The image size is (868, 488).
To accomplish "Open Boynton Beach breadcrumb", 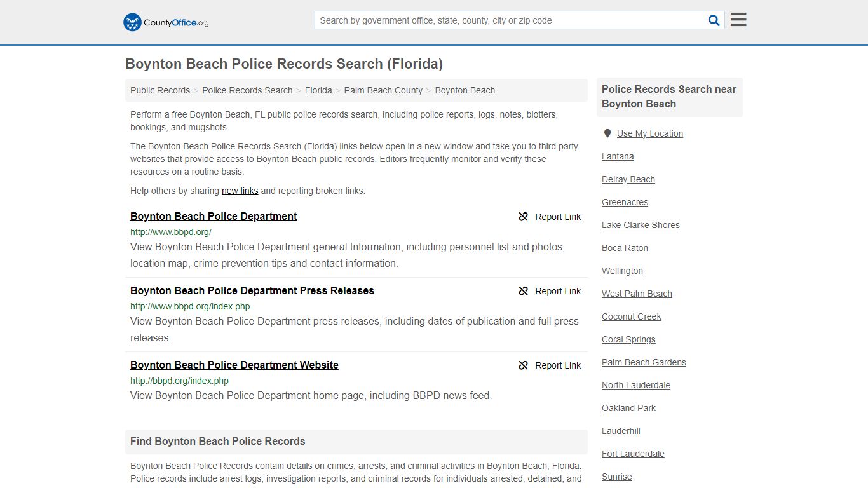I will click(x=465, y=90).
